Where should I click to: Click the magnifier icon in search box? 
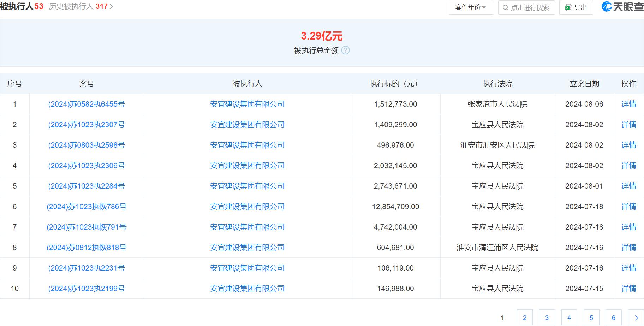pyautogui.click(x=505, y=7)
